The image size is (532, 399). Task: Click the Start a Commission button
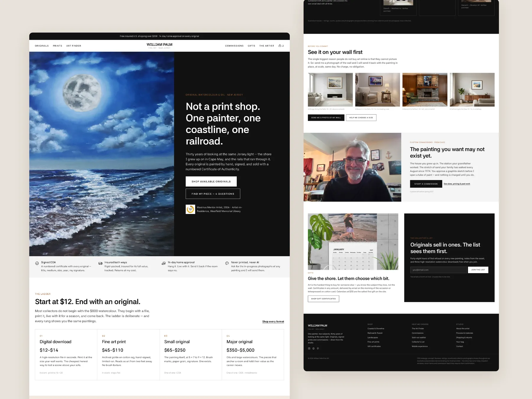426,184
